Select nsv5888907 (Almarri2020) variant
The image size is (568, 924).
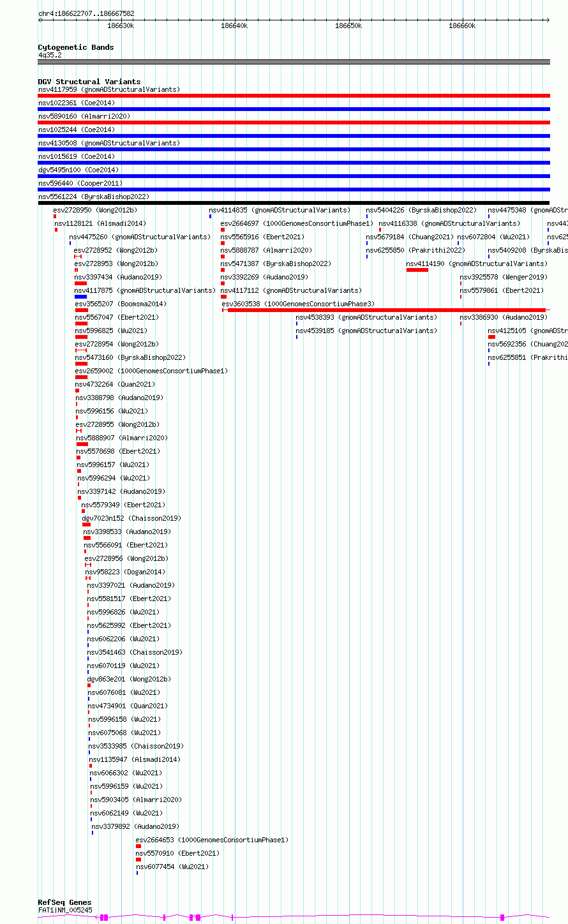click(122, 438)
